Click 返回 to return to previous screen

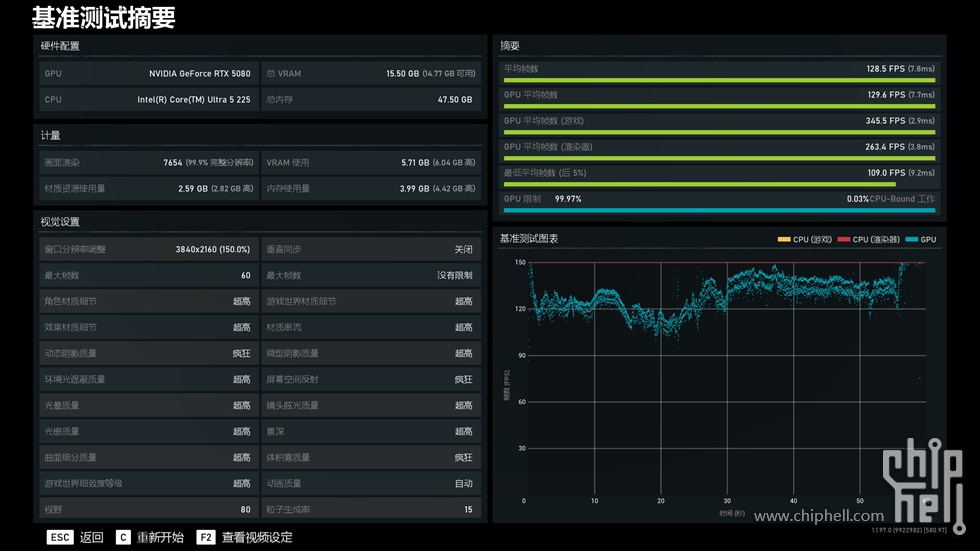coord(91,537)
